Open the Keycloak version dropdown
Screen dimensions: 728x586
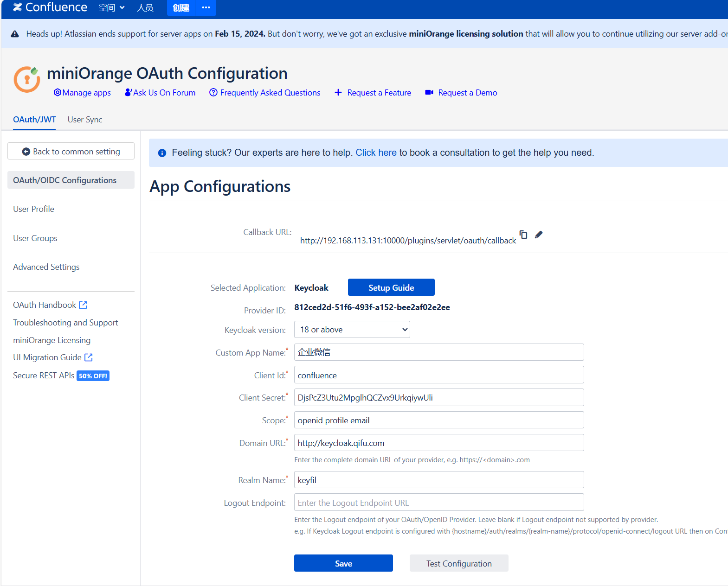(352, 330)
